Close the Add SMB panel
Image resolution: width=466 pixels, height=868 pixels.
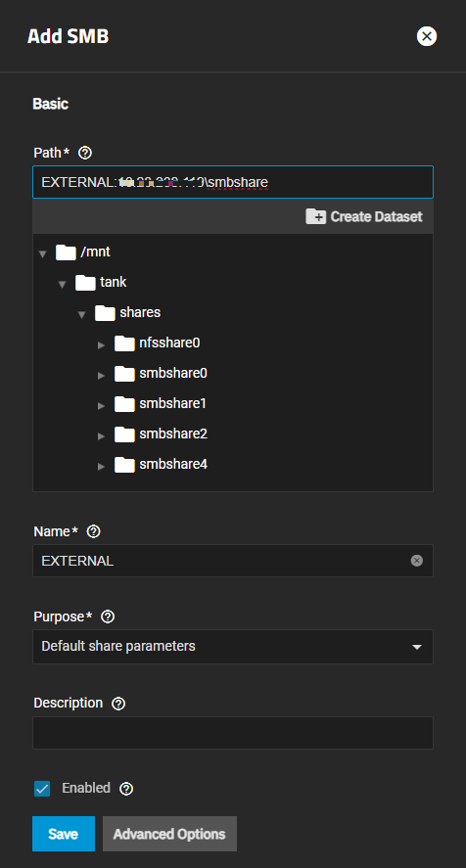[427, 36]
